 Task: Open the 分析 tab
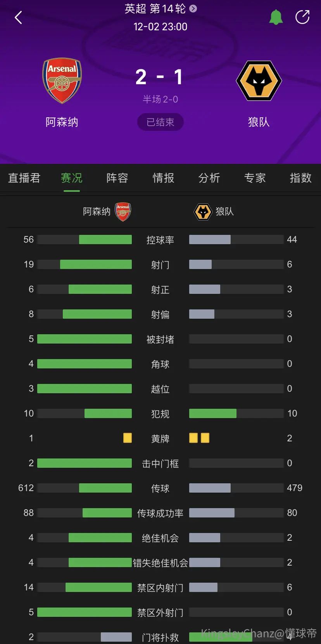(209, 178)
